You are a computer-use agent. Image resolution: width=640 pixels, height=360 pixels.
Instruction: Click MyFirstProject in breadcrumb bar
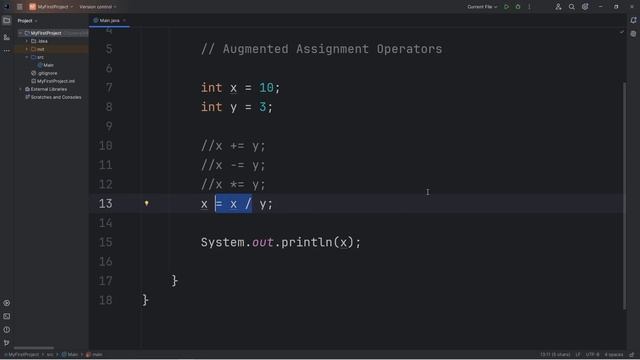pyautogui.click(x=23, y=355)
